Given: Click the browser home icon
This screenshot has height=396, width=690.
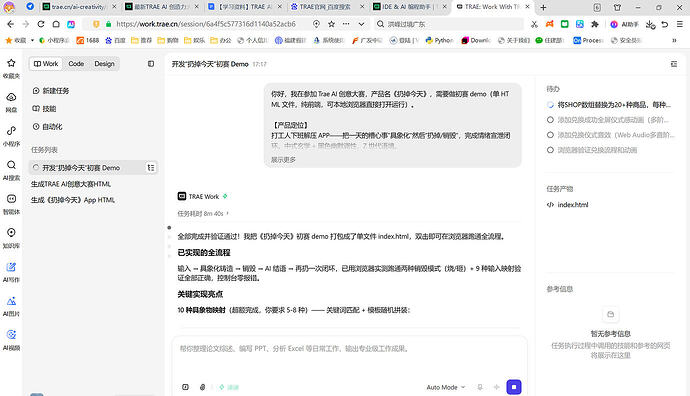Looking at the screenshot, I should (x=56, y=24).
